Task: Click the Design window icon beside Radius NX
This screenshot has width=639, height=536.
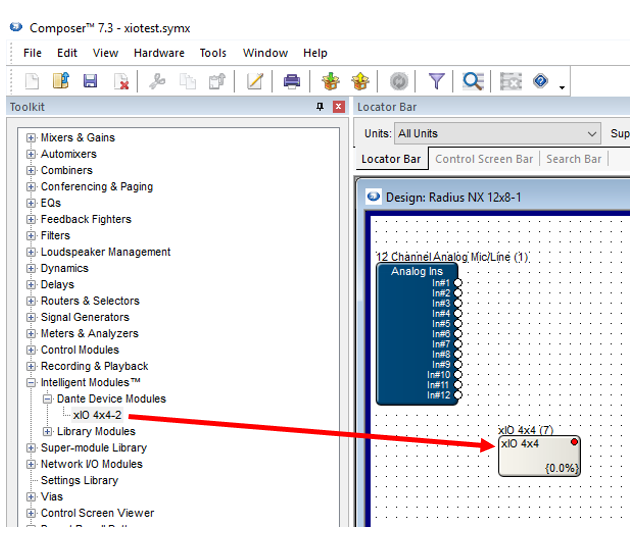Action: point(374,196)
